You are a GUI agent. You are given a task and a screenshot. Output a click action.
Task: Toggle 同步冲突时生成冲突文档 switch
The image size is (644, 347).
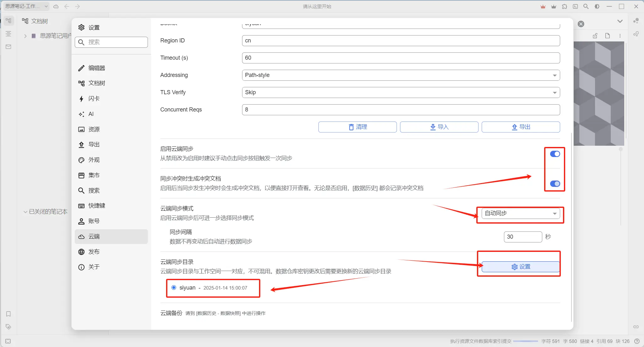555,184
